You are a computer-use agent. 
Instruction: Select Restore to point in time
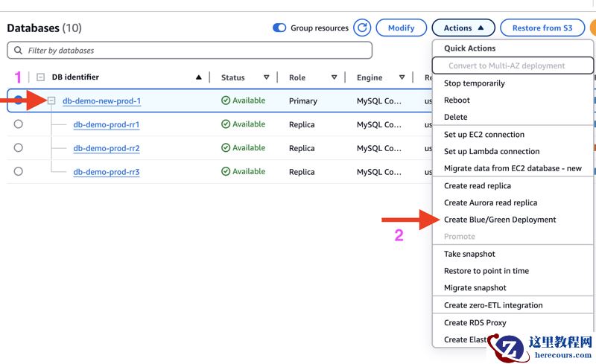coord(486,271)
